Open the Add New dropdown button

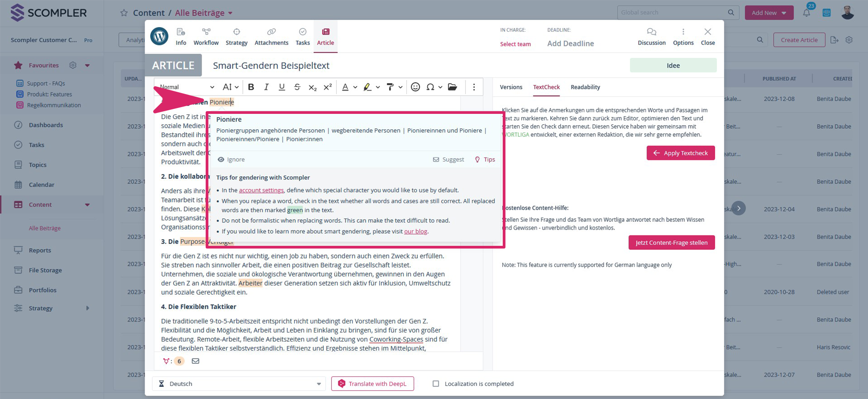click(769, 13)
